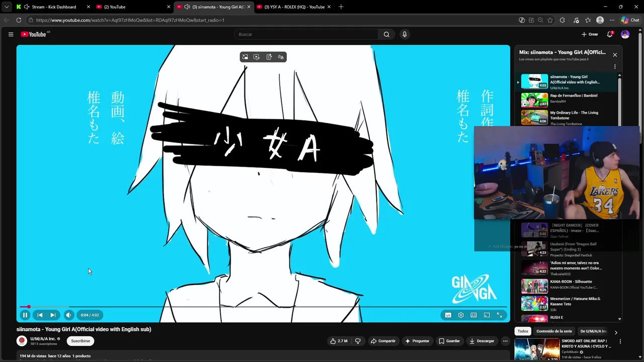This screenshot has height=362, width=644.
Task: Open the Copilot Chat sidebar
Action: click(x=630, y=20)
